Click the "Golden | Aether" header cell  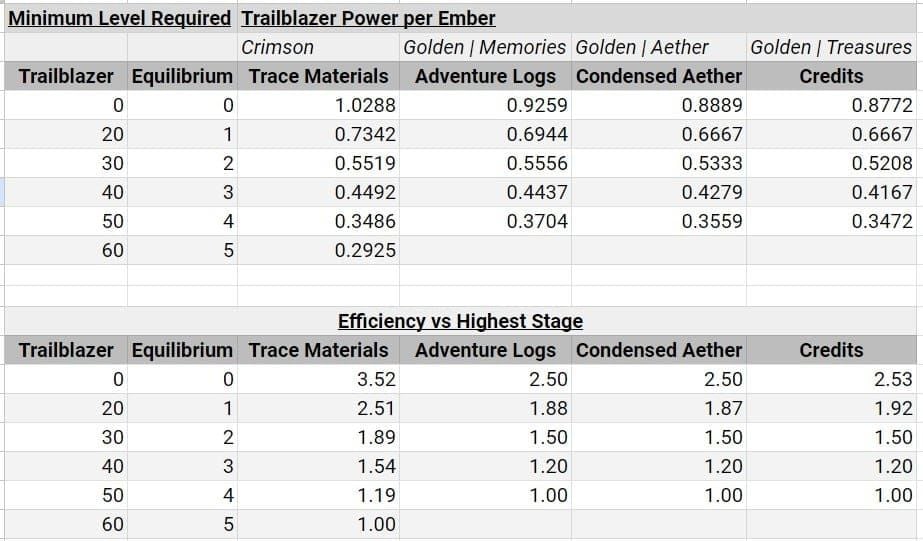coord(642,47)
